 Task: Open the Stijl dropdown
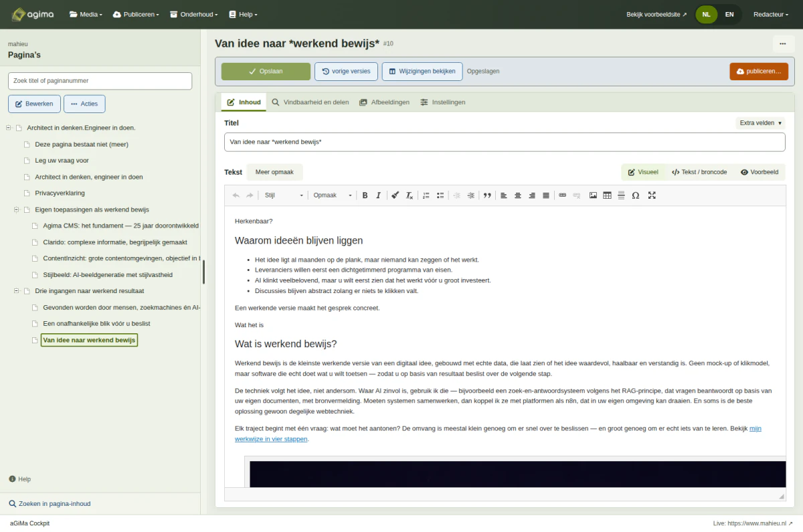point(284,195)
